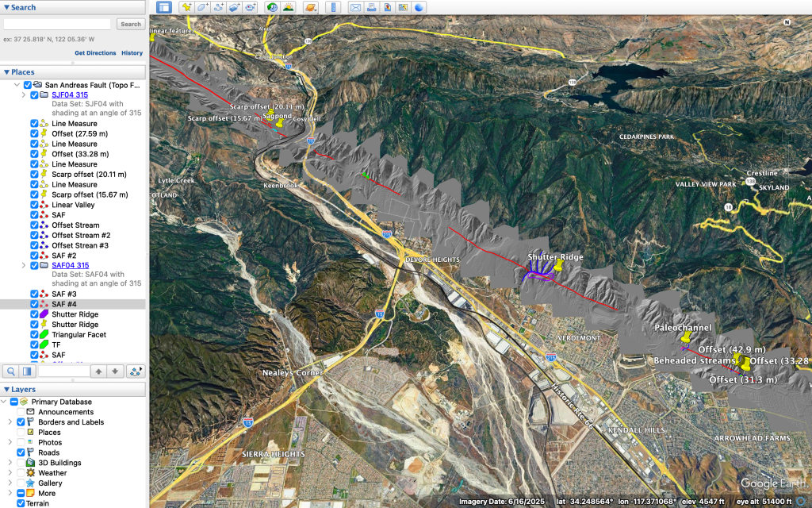
Task: Hide the sidebar using the toolbar button
Action: (163, 7)
